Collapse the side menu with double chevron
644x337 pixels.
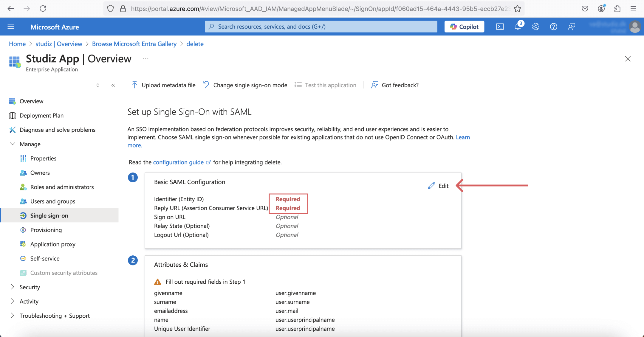[113, 85]
